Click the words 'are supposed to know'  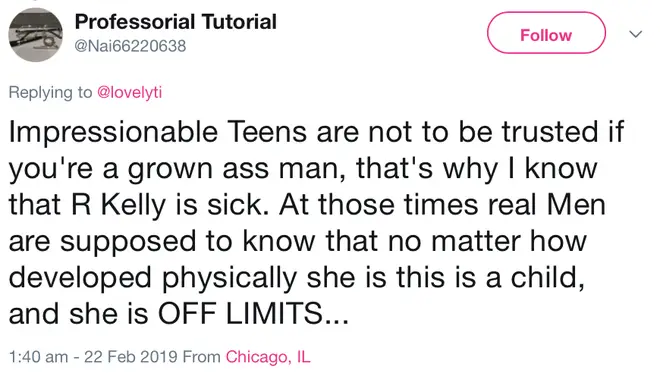pos(162,242)
